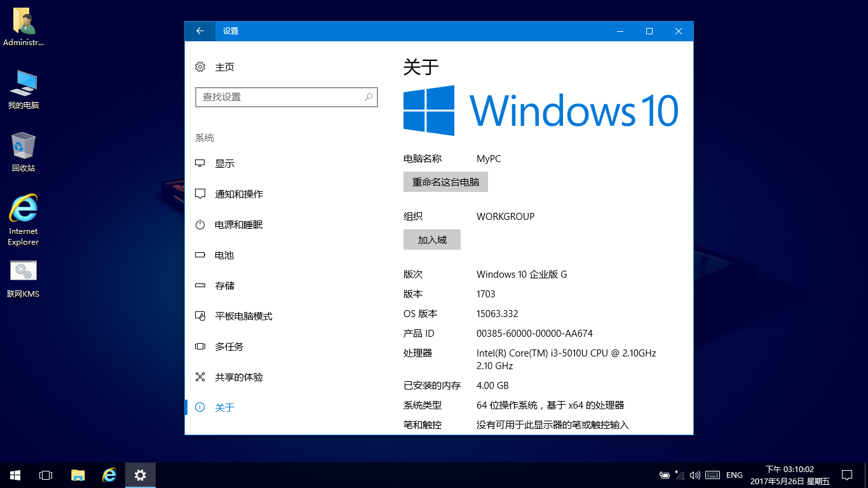Select the 共享的体验 sharing icon

[x=200, y=377]
